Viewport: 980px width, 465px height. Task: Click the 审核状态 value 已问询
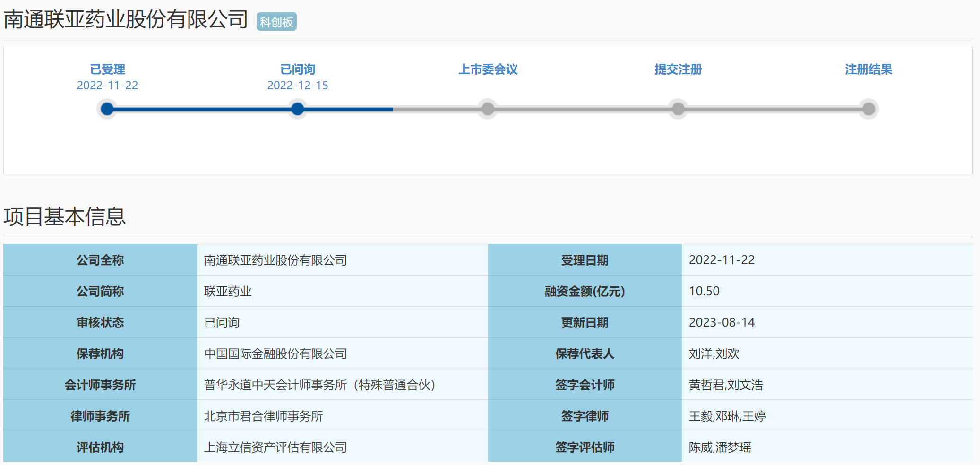tap(222, 323)
